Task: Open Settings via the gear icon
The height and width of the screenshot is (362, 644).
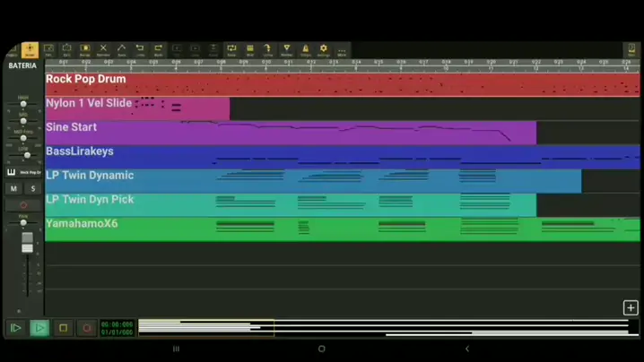Action: [324, 49]
